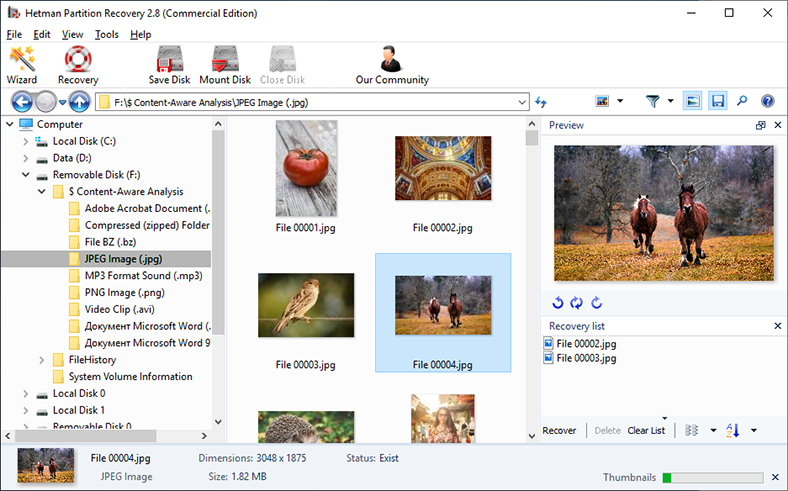Click the file list vertical scrollbar thumb
The image size is (788, 491).
[532, 138]
